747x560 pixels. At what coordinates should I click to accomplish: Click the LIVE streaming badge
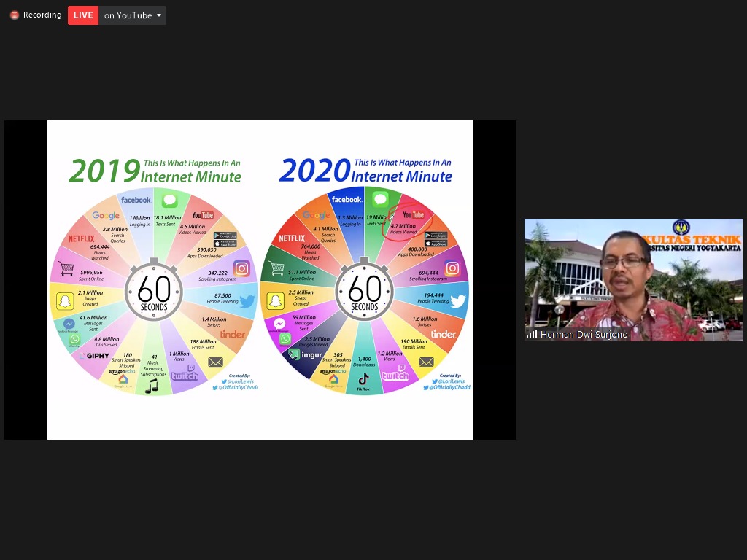pyautogui.click(x=83, y=15)
